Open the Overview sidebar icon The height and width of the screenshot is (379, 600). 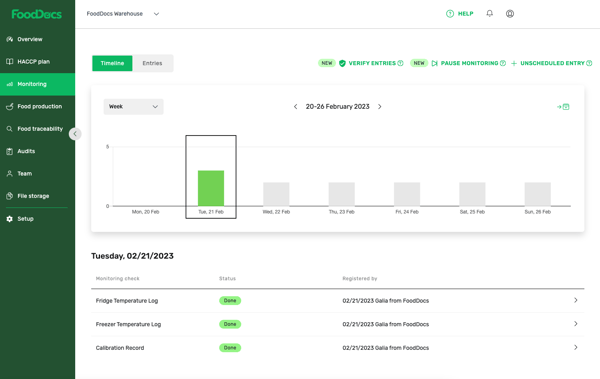pyautogui.click(x=10, y=39)
